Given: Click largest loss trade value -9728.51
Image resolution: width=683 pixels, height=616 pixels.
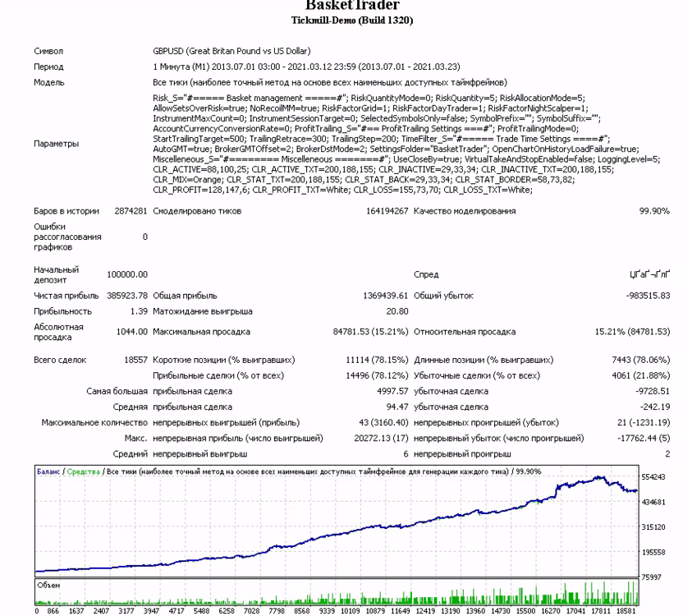Looking at the screenshot, I should (653, 392).
